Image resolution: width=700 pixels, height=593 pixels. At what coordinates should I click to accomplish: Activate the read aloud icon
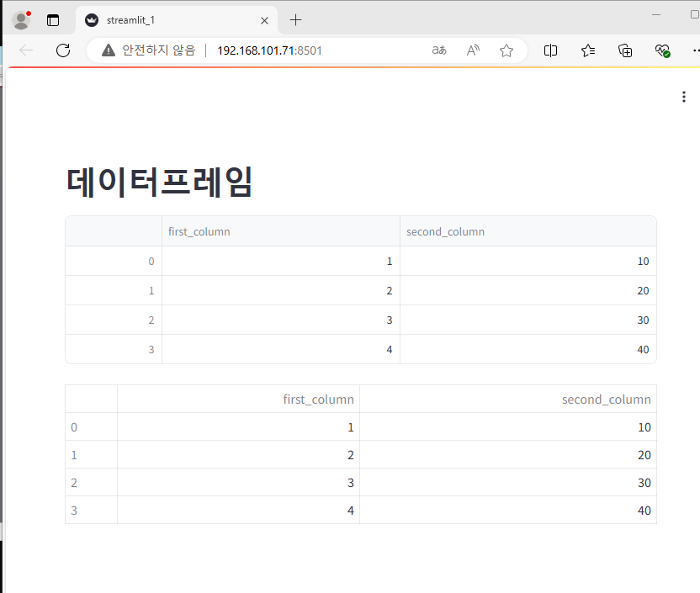coord(473,50)
